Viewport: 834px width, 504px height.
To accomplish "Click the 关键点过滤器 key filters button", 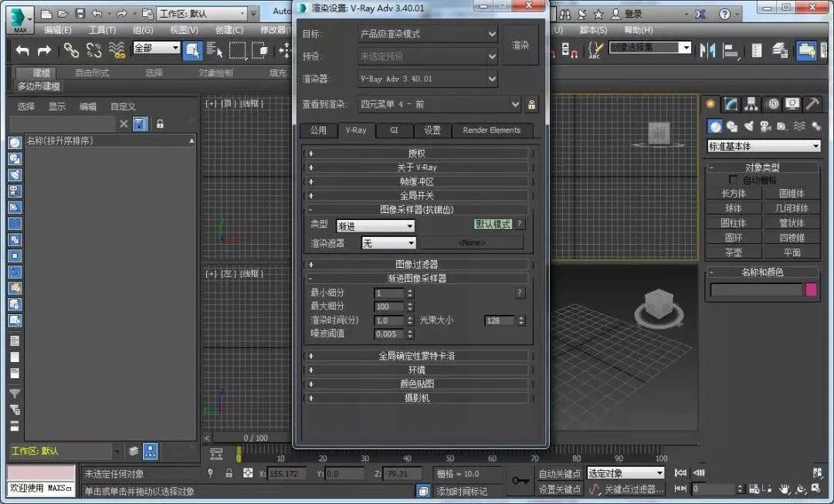I will (633, 489).
